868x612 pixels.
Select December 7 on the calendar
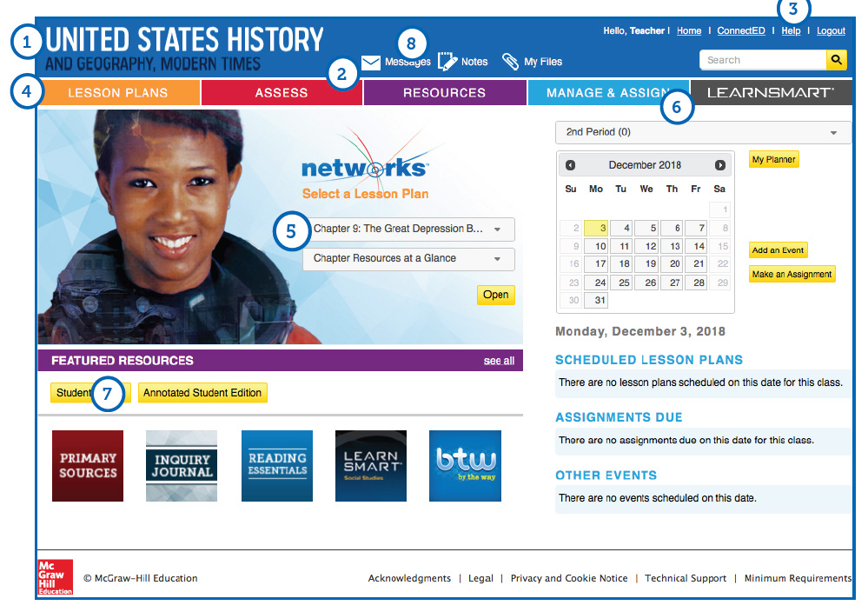pos(696,228)
